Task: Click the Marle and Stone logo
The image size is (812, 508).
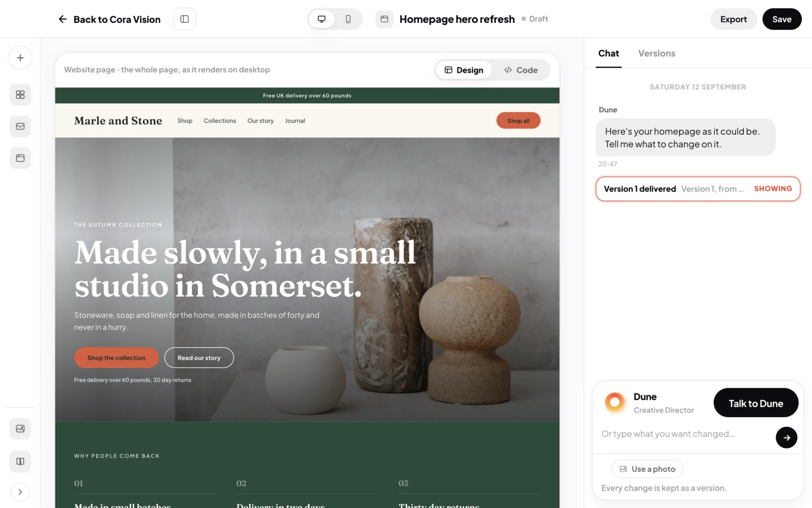Action: tap(118, 121)
